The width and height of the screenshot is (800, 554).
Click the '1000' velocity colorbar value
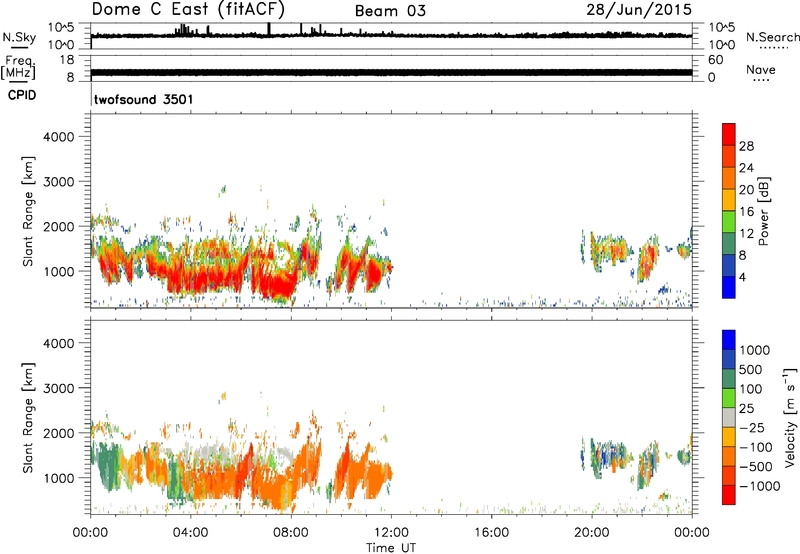point(754,350)
